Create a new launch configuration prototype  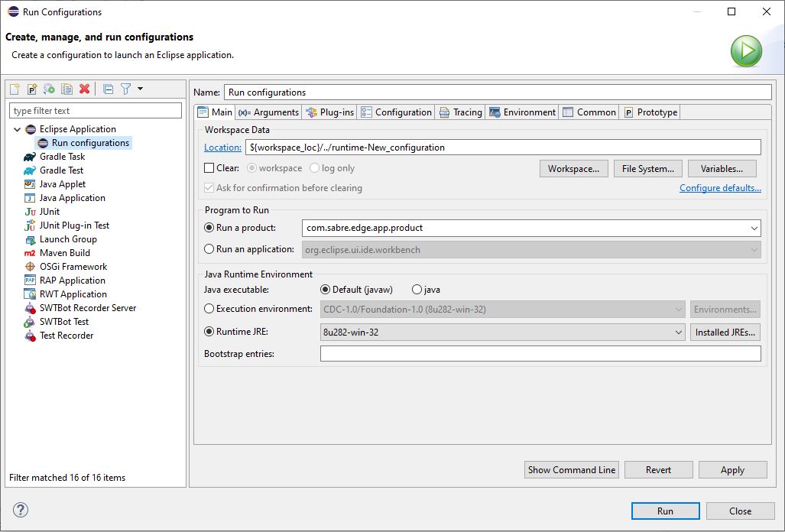coord(32,89)
